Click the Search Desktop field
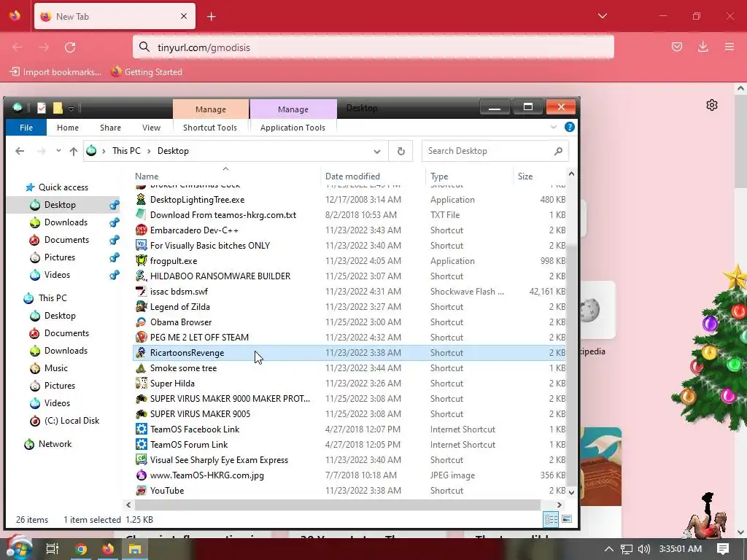The image size is (747, 560). 495,151
